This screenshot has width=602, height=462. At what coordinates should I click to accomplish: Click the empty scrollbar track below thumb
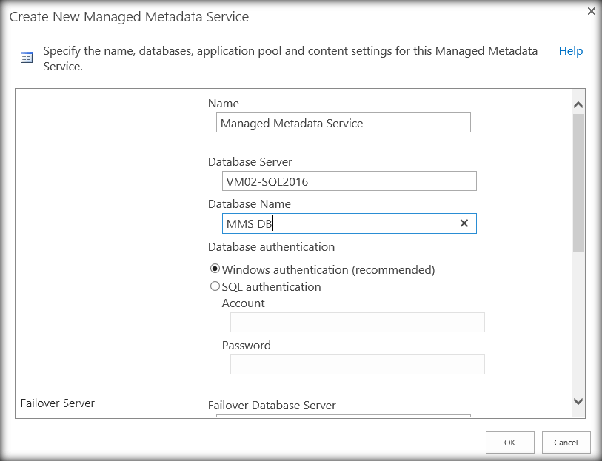[x=577, y=320]
